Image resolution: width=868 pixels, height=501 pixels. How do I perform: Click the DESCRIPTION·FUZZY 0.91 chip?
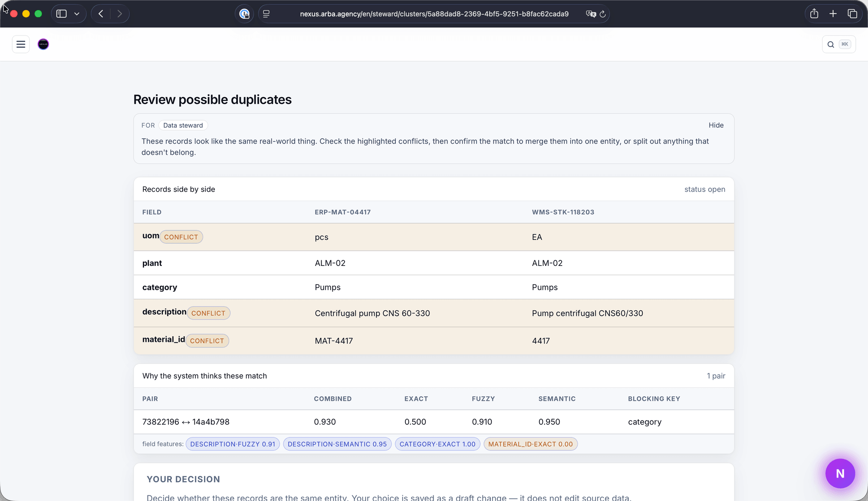coord(233,444)
